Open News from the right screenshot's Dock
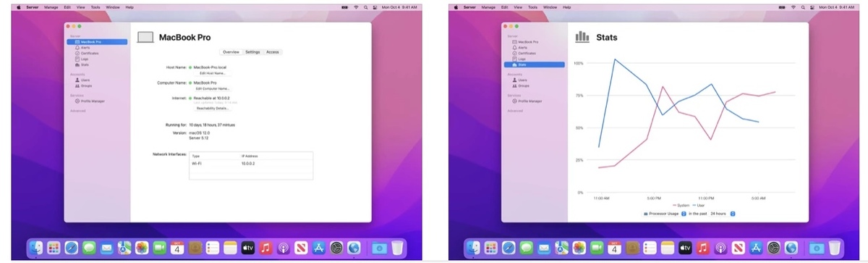Viewport: 868px width, 263px height. [738, 247]
